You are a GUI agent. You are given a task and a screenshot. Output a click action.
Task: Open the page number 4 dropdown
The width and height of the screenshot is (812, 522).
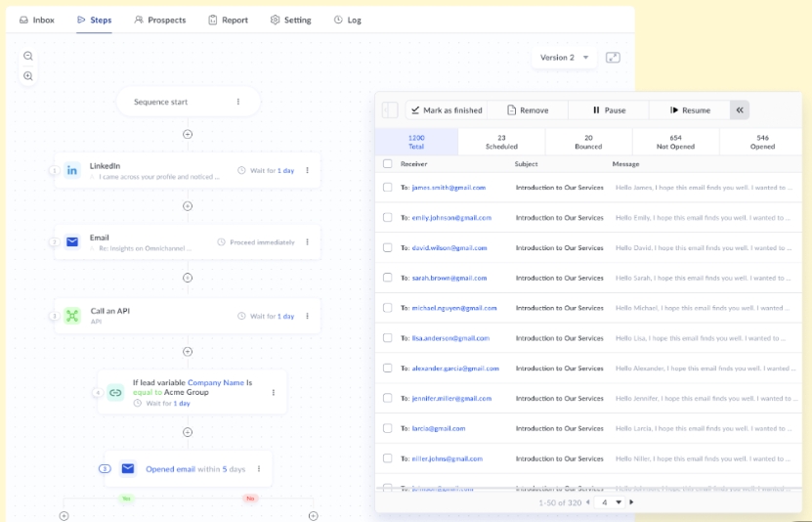610,501
